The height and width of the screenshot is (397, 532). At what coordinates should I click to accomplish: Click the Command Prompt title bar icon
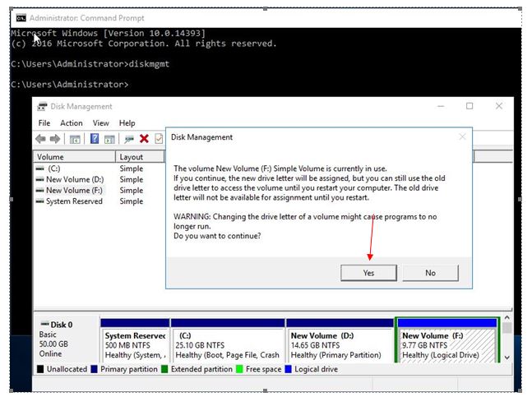[x=21, y=18]
